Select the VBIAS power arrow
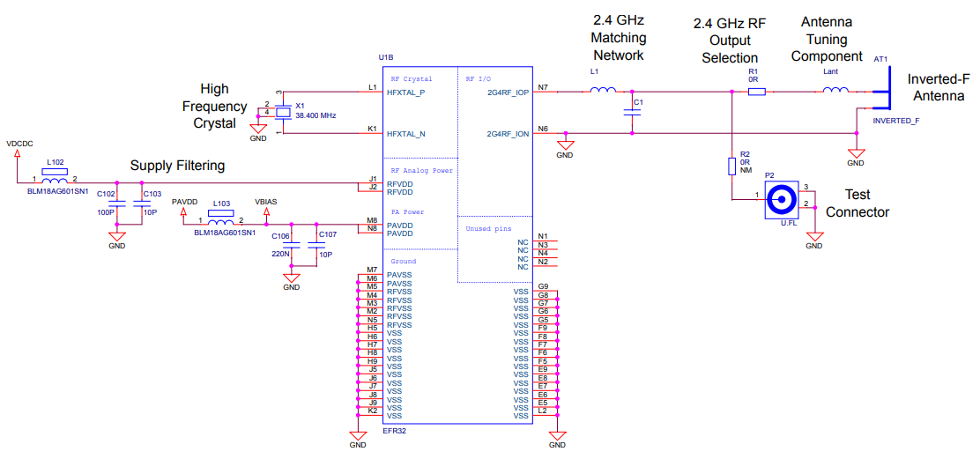Screen dimensions: 980x459 (x=267, y=212)
